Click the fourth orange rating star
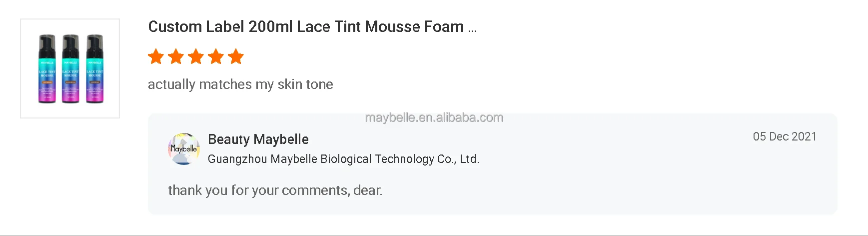Image resolution: width=868 pixels, height=236 pixels. click(216, 56)
